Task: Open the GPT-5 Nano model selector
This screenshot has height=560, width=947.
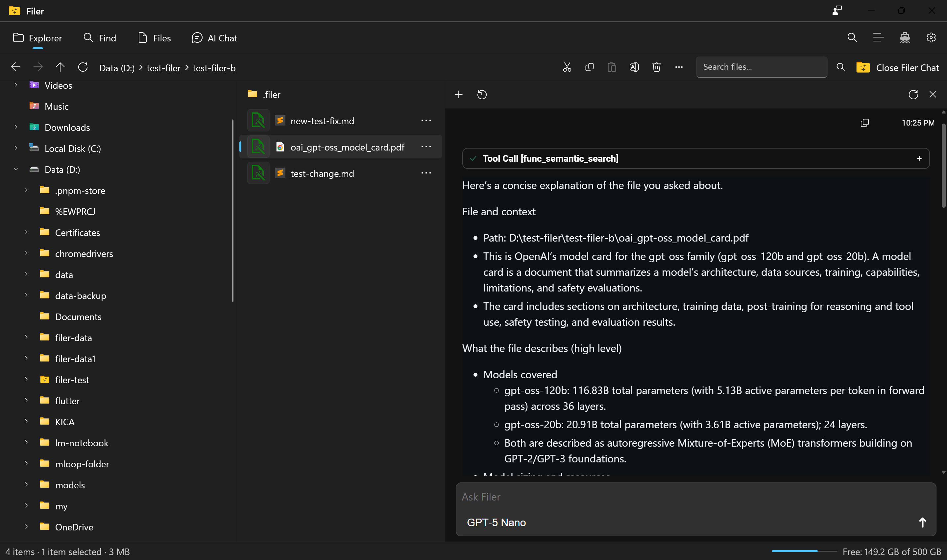Action: pos(496,522)
